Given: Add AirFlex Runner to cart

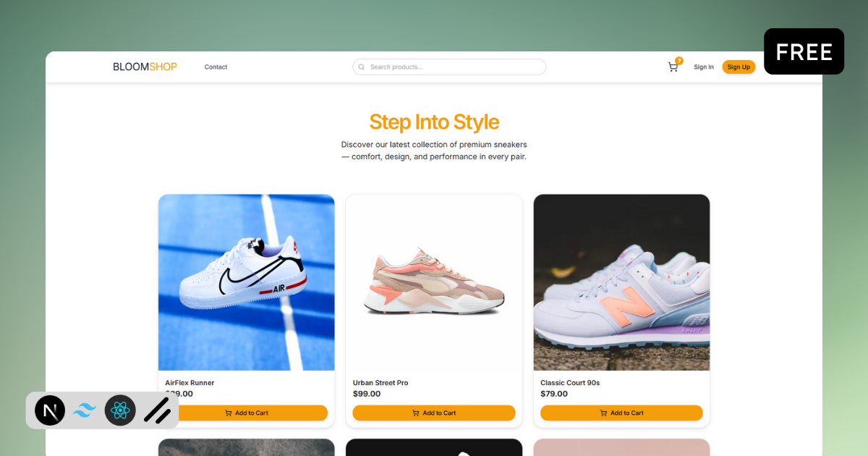Looking at the screenshot, I should (246, 413).
